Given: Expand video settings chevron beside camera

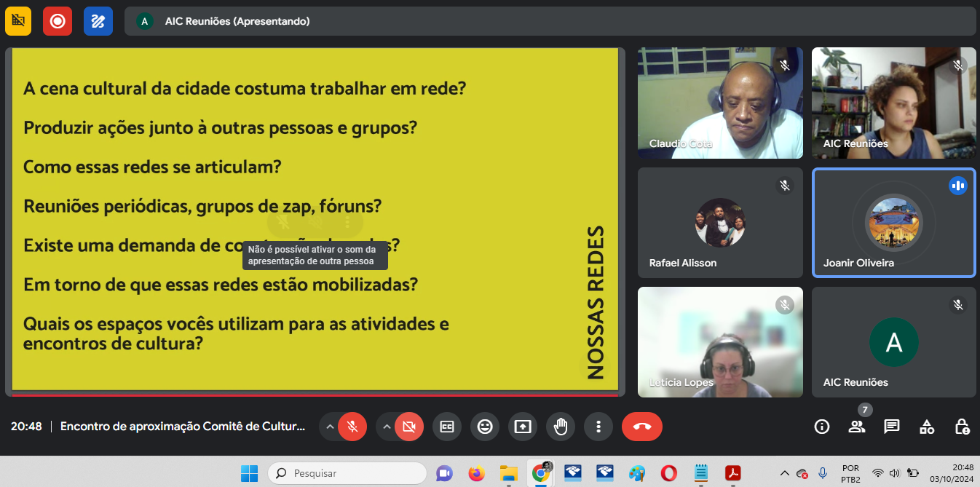Looking at the screenshot, I should click(387, 427).
